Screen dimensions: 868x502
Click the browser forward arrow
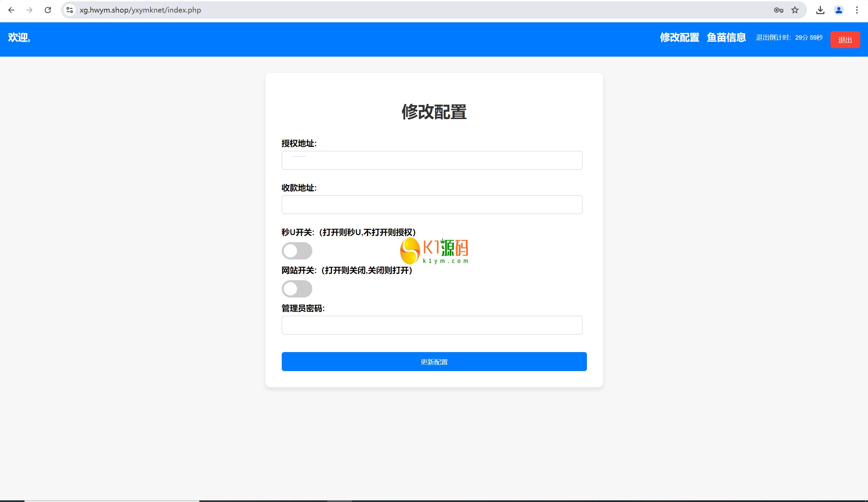pyautogui.click(x=29, y=10)
